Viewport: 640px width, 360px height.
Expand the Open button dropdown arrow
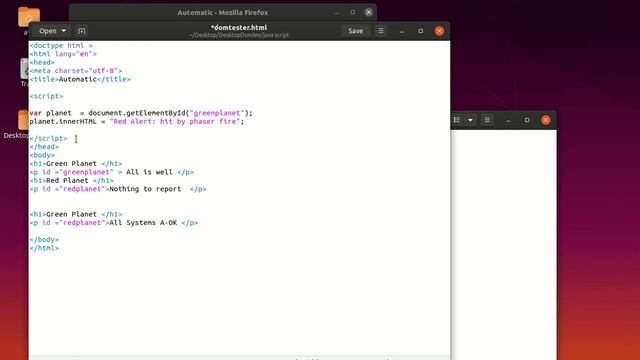(64, 31)
